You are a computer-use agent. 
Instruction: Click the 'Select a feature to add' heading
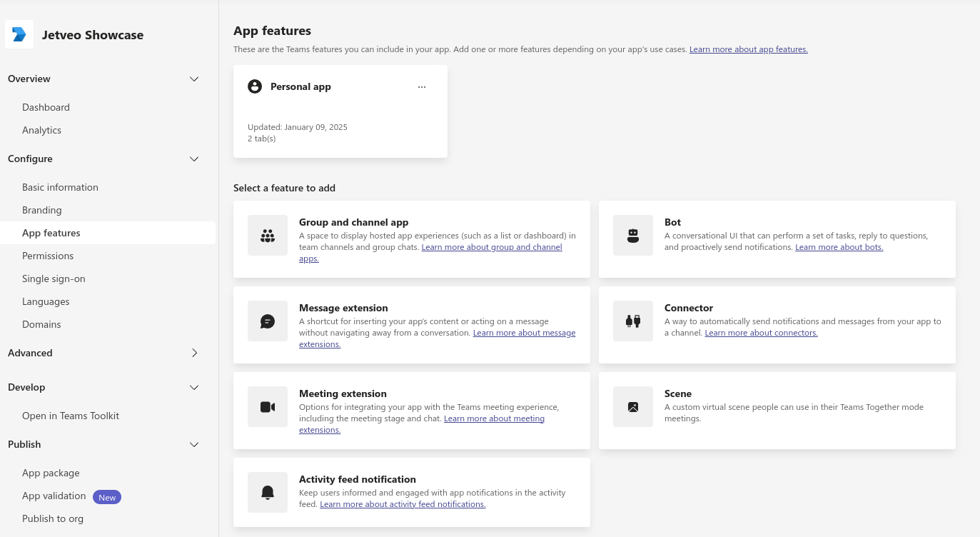click(x=284, y=188)
